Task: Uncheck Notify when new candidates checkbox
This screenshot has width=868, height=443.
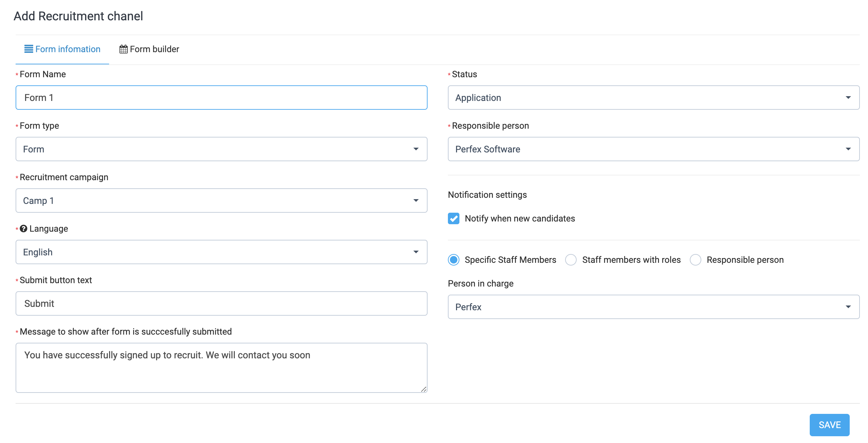Action: pyautogui.click(x=454, y=218)
